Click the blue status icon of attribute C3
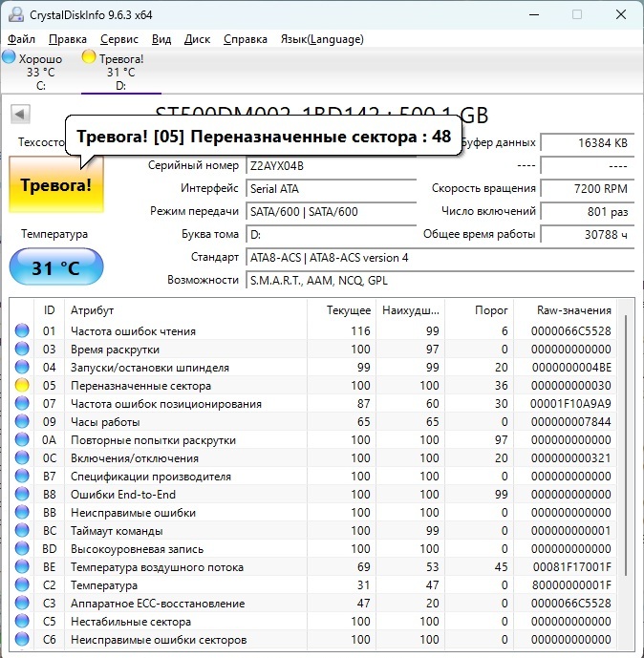The width and height of the screenshot is (644, 658). pyautogui.click(x=22, y=603)
